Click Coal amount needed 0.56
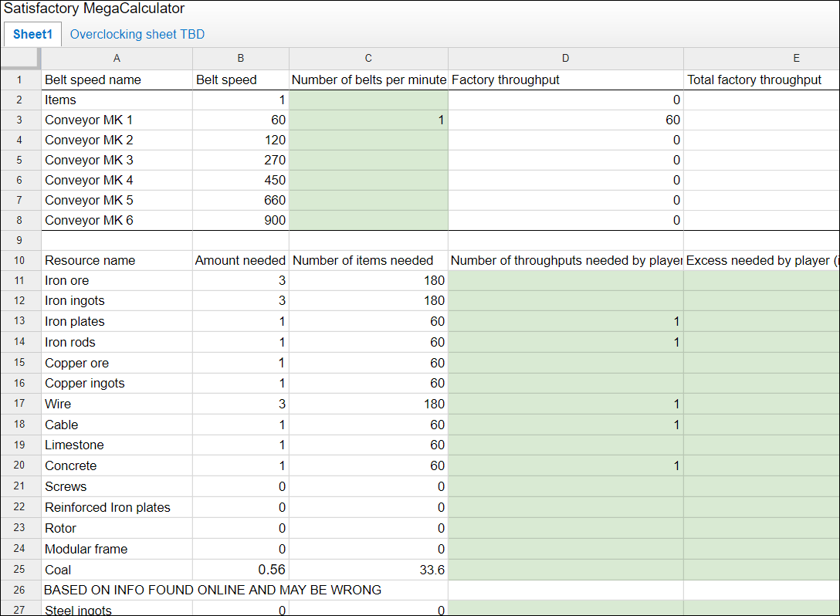The height and width of the screenshot is (616, 840). [x=241, y=570]
